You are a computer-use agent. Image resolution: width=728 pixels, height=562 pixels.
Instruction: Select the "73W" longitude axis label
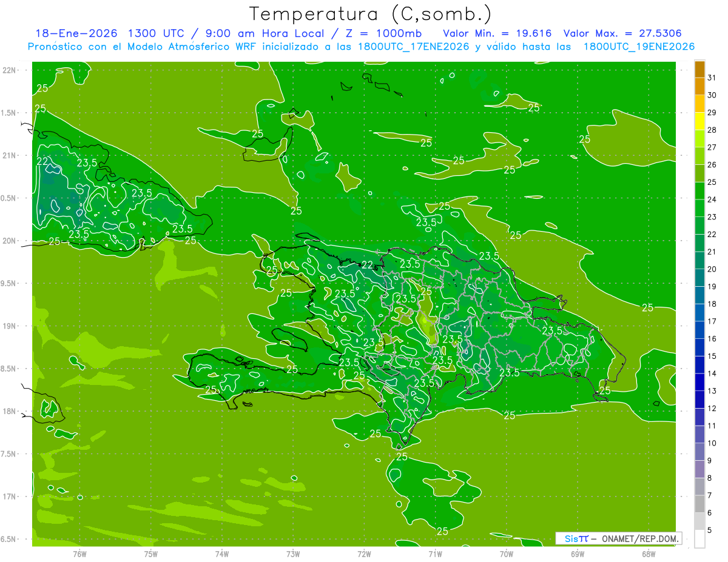[x=293, y=554]
